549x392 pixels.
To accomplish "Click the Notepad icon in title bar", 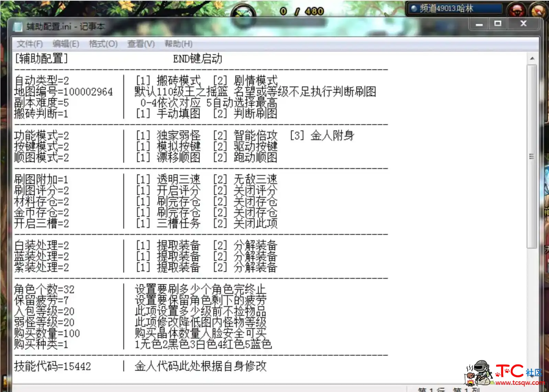I will click(x=18, y=26).
